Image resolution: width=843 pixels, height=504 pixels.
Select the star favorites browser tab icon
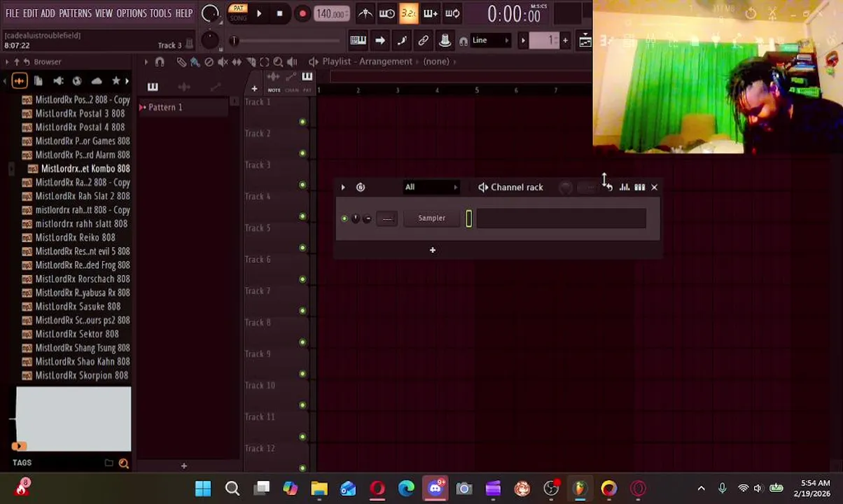[116, 81]
